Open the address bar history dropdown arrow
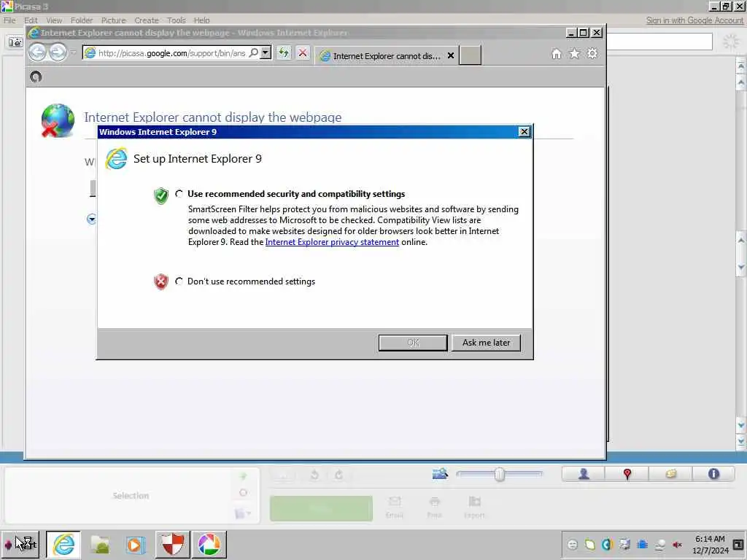This screenshot has height=560, width=747. (x=266, y=52)
